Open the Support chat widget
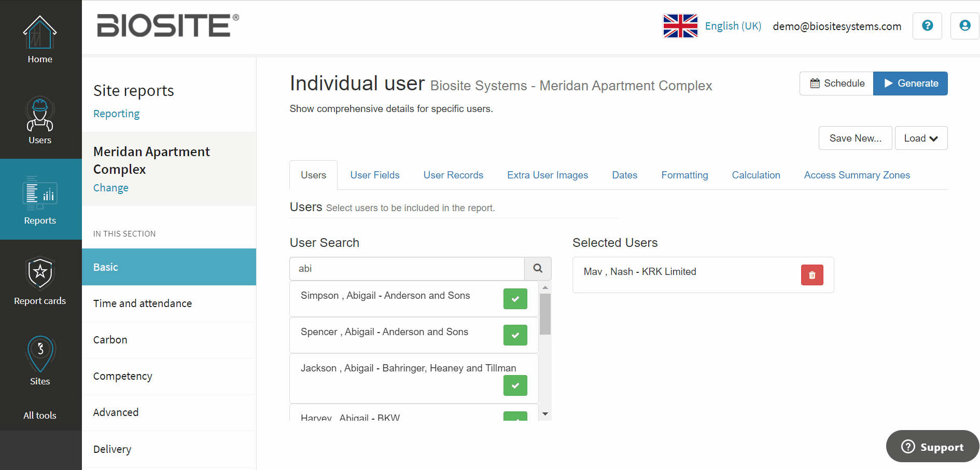 932,447
